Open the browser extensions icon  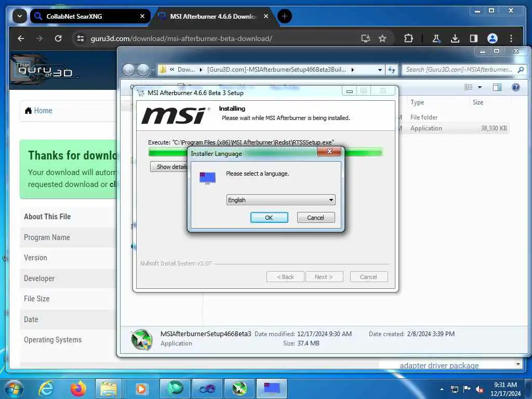pos(408,38)
